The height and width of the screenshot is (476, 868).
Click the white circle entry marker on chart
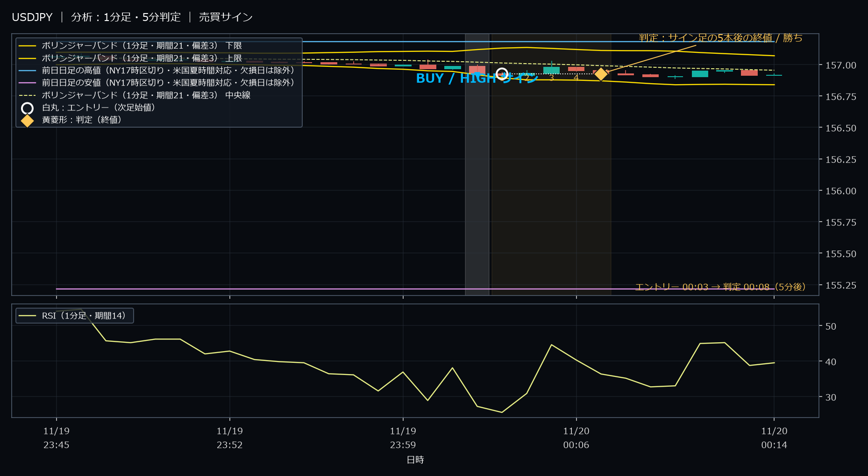click(x=502, y=74)
